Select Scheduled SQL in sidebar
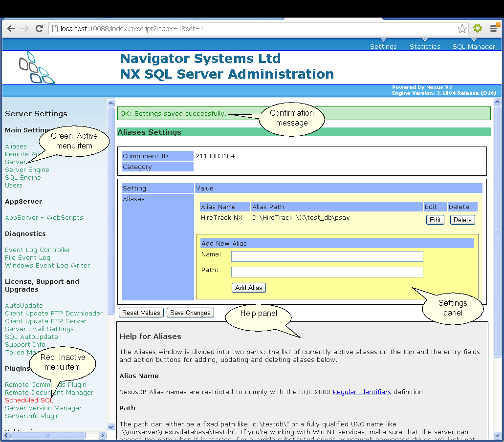 24,400
